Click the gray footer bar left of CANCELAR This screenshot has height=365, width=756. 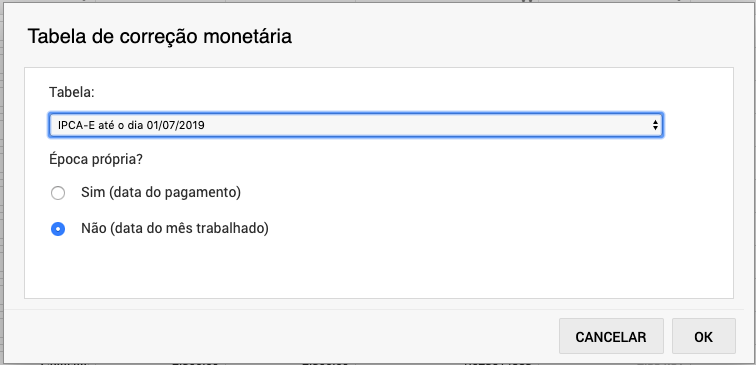coord(280,336)
